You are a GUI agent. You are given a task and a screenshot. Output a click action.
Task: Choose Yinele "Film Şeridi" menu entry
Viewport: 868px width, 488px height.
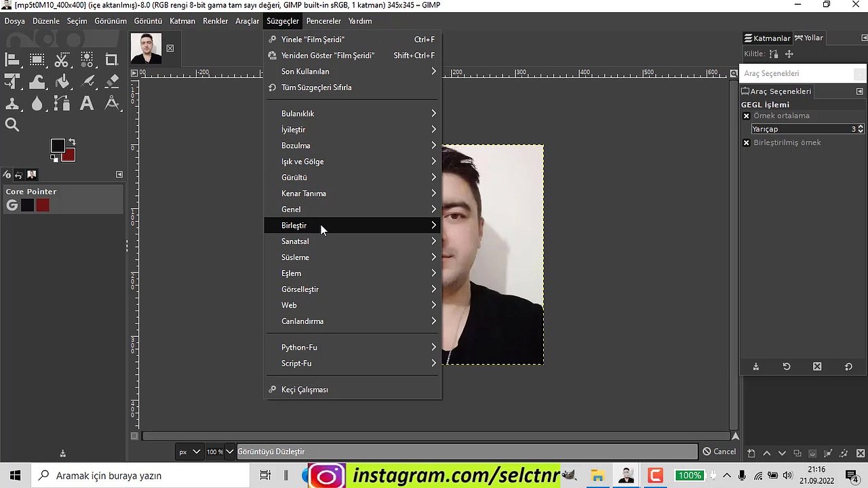click(x=353, y=39)
